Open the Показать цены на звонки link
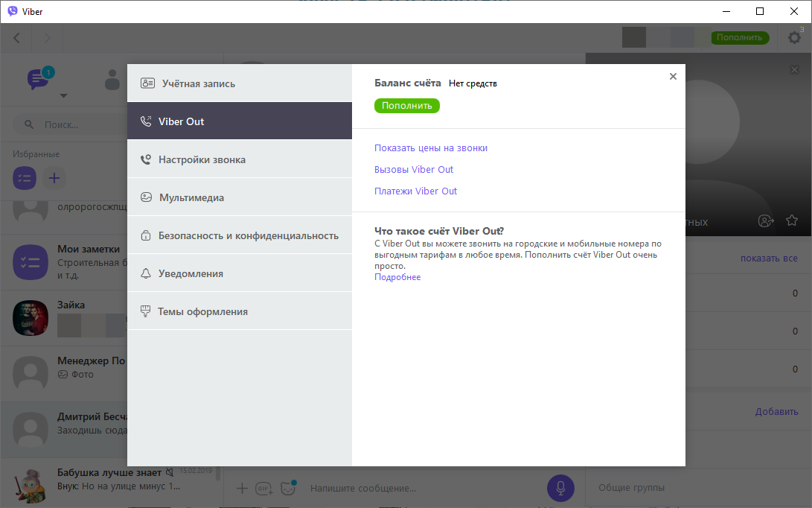The height and width of the screenshot is (508, 812). tap(431, 148)
